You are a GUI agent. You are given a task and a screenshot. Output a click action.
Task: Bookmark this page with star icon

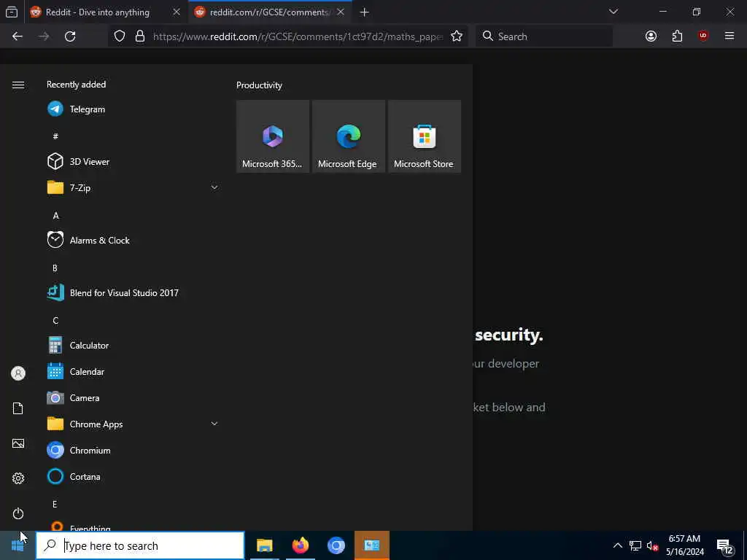(x=457, y=36)
